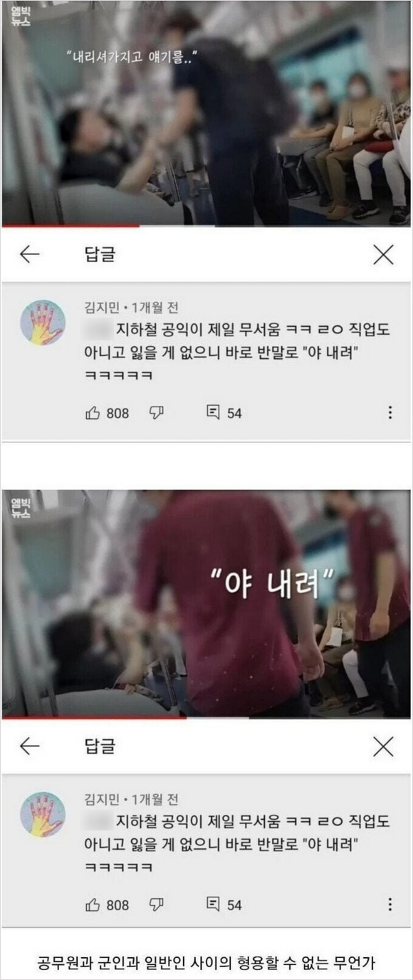
Task: Click the lower video's red progress bar
Action: [94, 718]
